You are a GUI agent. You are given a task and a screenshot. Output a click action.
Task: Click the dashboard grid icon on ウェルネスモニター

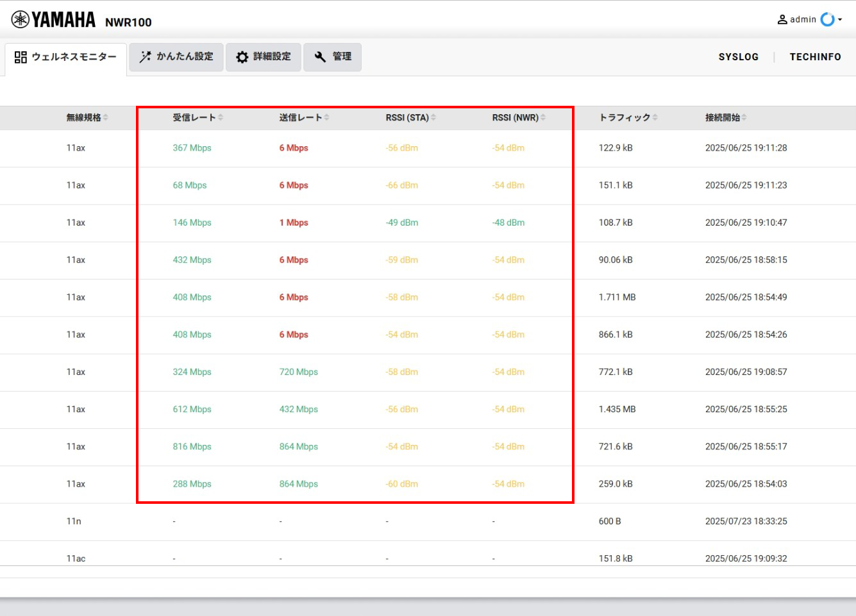tap(21, 57)
